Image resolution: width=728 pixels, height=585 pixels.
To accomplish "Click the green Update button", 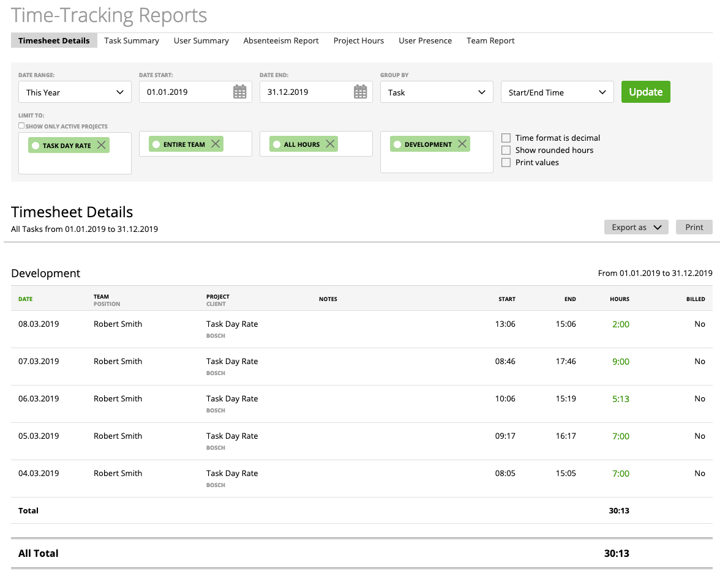I will click(x=645, y=92).
